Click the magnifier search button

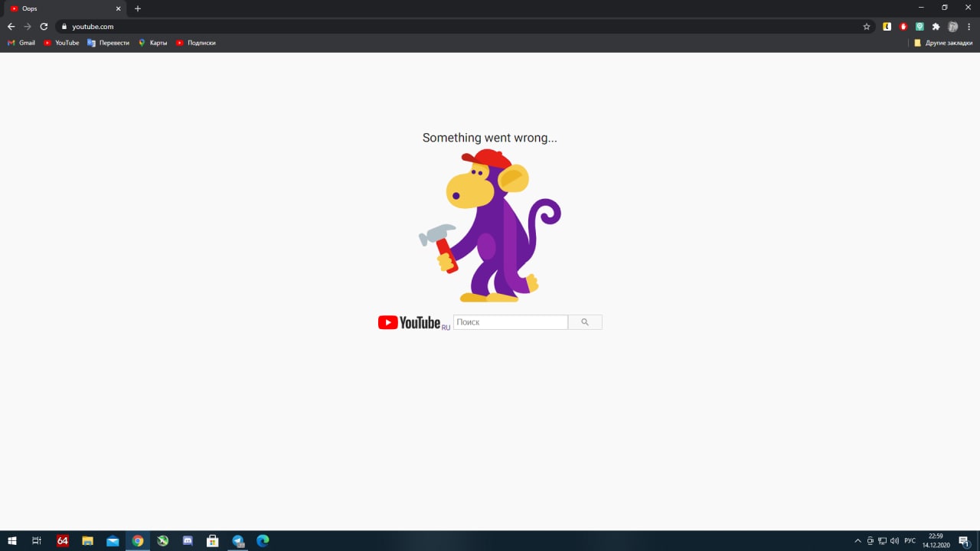[585, 322]
